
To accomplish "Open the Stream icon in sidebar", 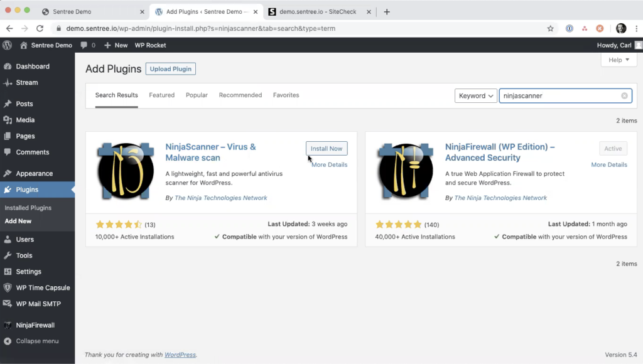I will coord(8,82).
